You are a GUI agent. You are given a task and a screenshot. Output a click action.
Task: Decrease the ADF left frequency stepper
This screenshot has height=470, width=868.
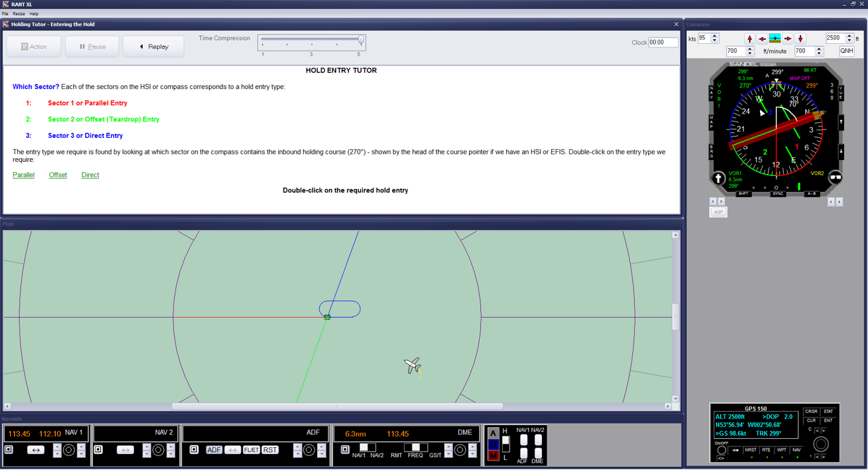click(x=297, y=453)
